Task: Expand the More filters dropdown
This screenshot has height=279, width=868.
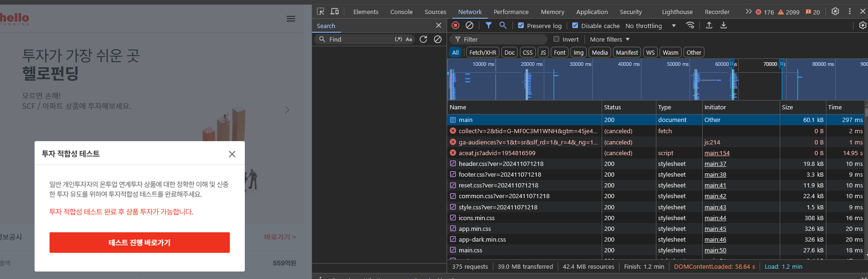Action: [x=610, y=39]
